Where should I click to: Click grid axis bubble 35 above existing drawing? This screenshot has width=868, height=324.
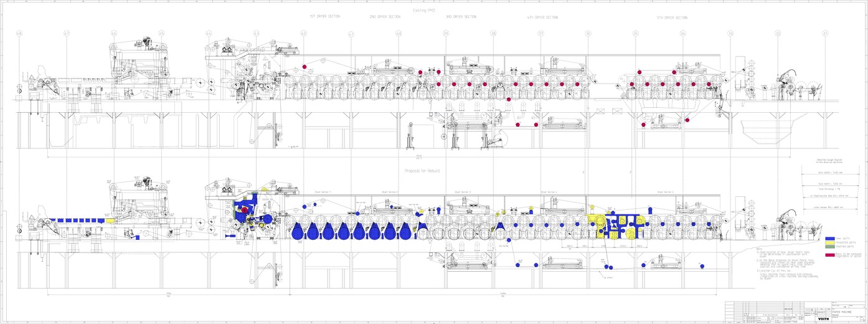tap(636, 33)
